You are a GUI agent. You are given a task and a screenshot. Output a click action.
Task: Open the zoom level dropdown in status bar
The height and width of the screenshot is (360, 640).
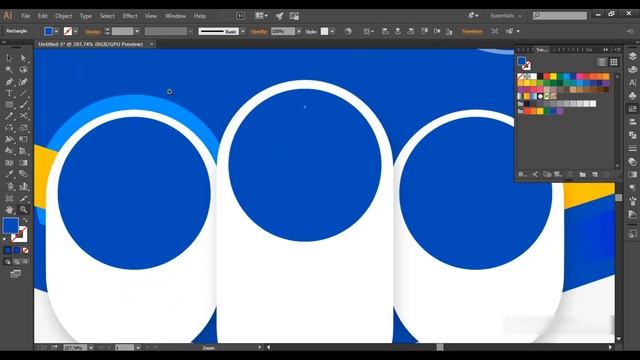(91, 348)
